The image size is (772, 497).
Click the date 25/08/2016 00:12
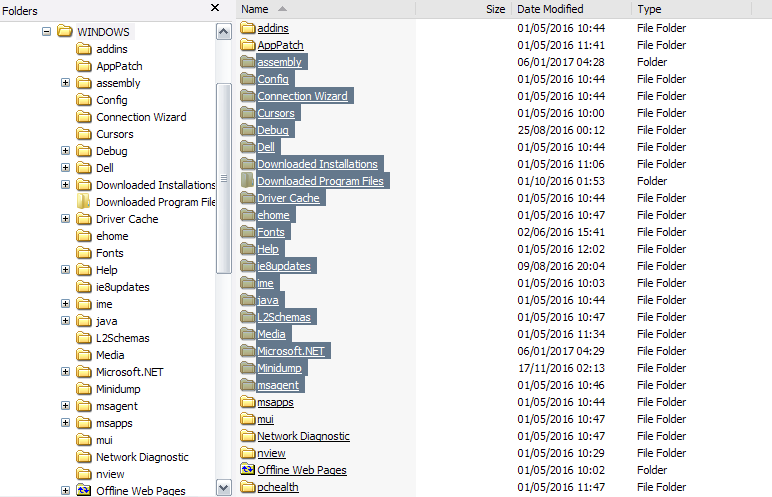561,130
